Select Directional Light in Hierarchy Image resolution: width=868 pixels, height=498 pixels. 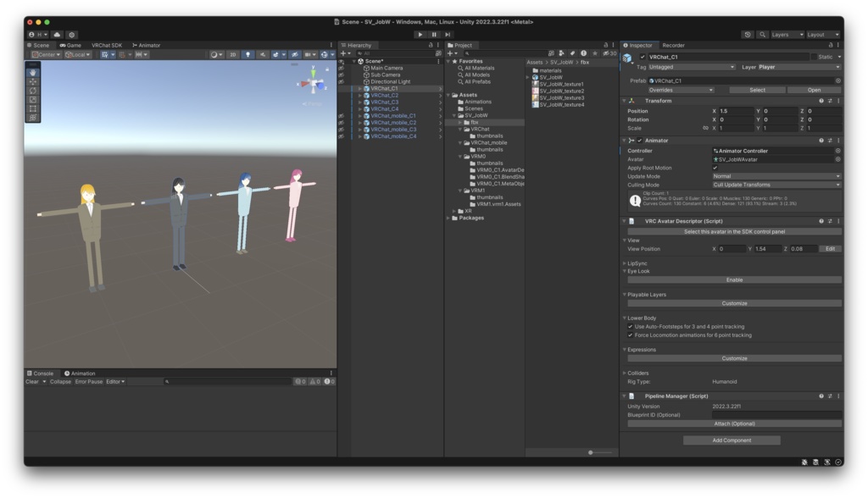pos(390,81)
